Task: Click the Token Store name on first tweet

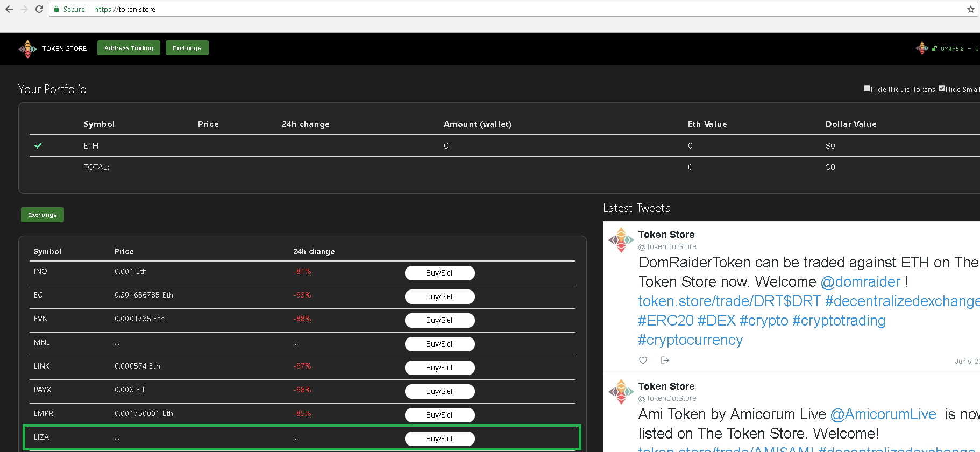Action: point(666,235)
